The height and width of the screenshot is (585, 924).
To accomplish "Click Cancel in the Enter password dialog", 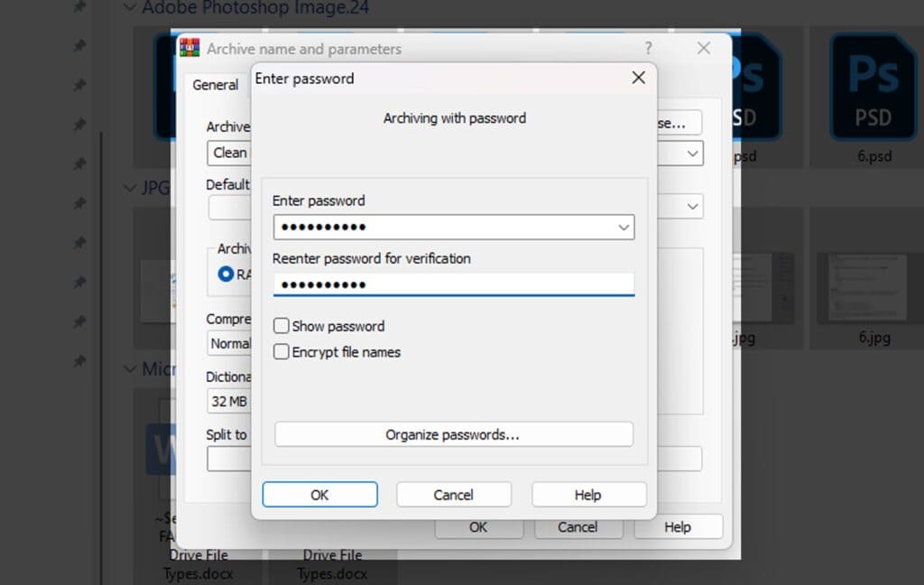I will click(x=454, y=495).
